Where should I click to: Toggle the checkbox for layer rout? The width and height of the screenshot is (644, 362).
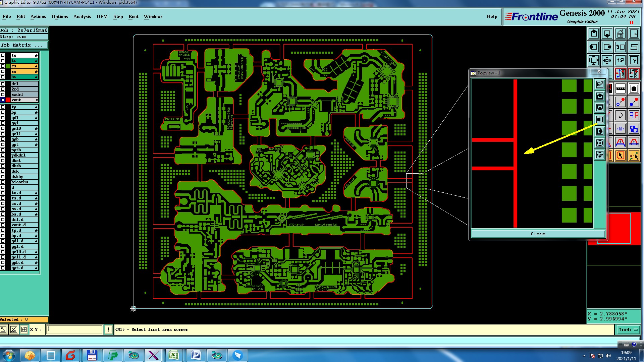3,100
